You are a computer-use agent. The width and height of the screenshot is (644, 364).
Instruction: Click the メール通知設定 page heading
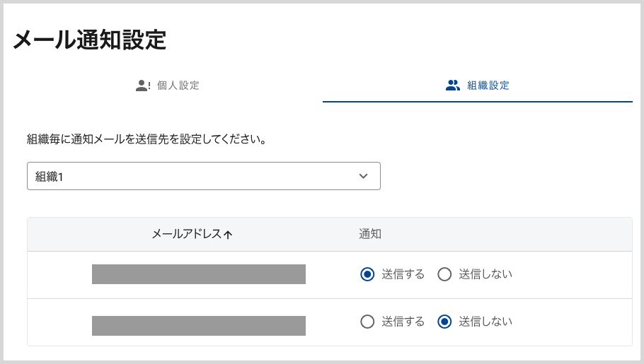coord(90,40)
